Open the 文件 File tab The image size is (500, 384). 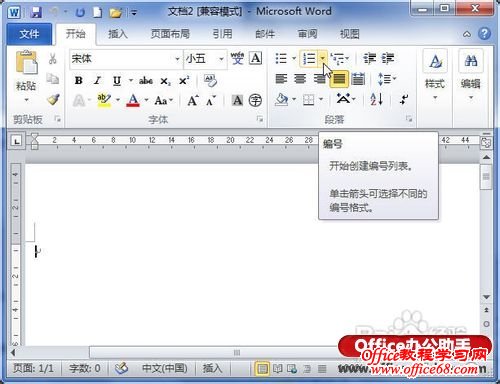pos(29,34)
